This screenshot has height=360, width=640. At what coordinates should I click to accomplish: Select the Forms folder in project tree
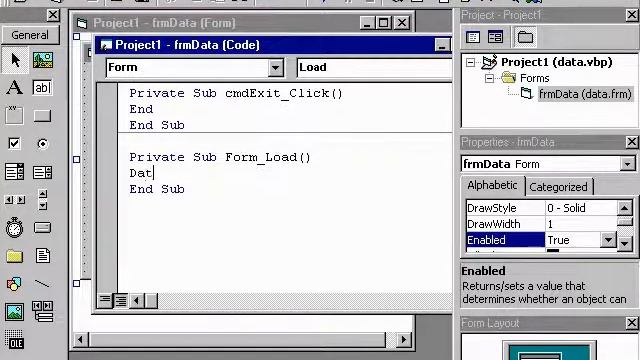click(x=534, y=78)
